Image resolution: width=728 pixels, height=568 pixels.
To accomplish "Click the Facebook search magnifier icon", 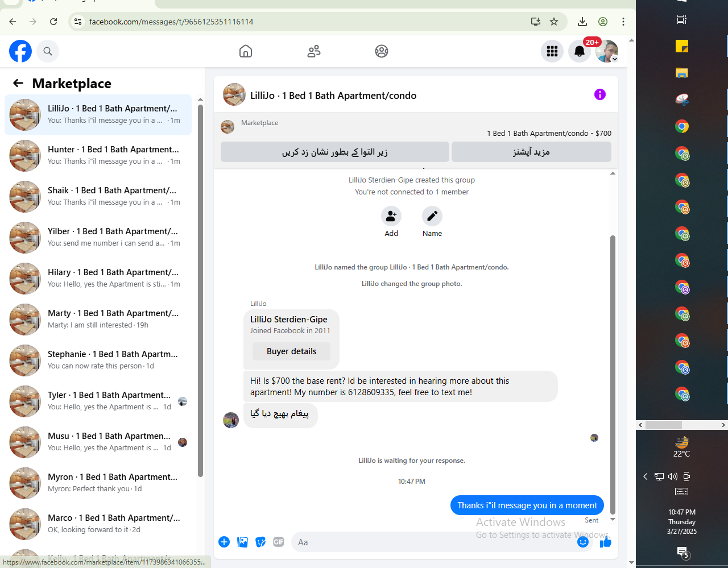I will pyautogui.click(x=48, y=51).
